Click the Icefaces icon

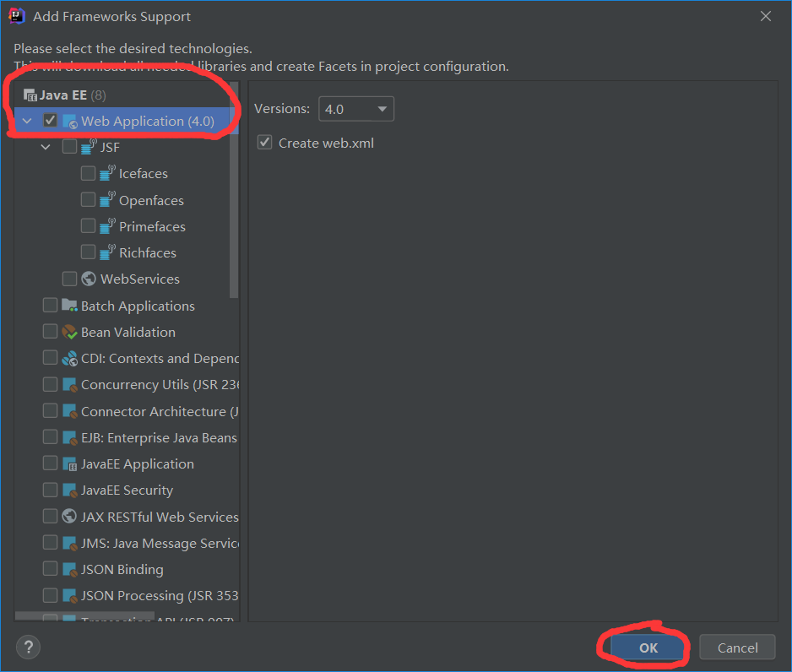click(107, 173)
